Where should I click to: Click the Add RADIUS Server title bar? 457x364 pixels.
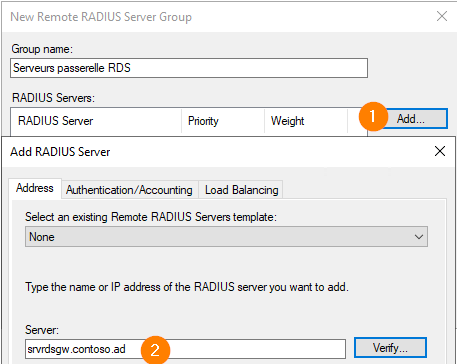point(217,152)
